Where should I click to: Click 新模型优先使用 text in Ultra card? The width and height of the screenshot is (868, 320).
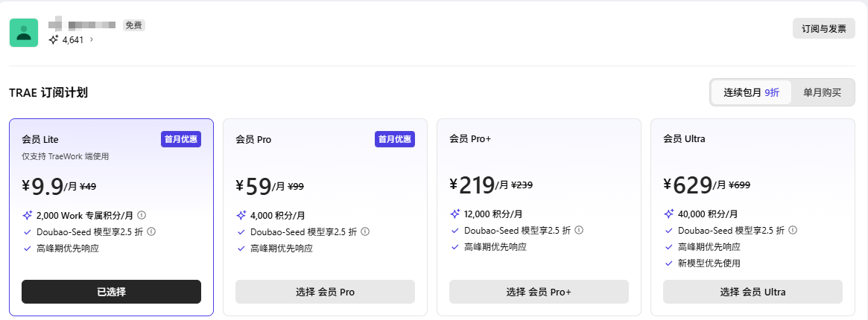pos(709,263)
